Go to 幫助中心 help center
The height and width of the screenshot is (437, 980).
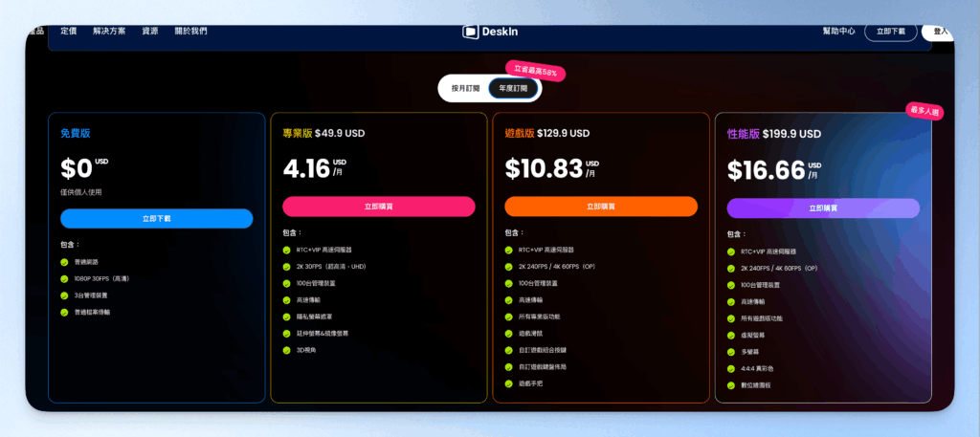838,32
